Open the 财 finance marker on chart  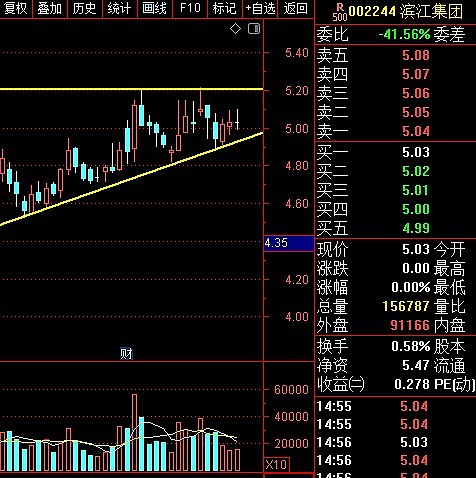pos(126,353)
